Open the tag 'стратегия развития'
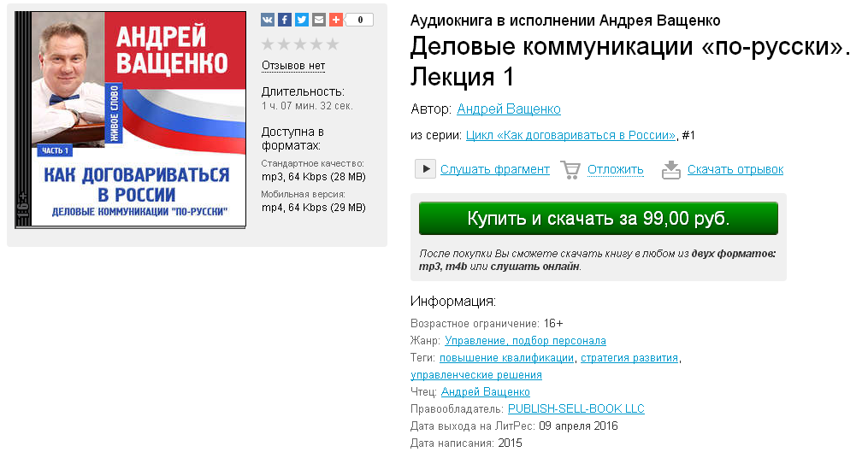The height and width of the screenshot is (458, 868). 629,358
